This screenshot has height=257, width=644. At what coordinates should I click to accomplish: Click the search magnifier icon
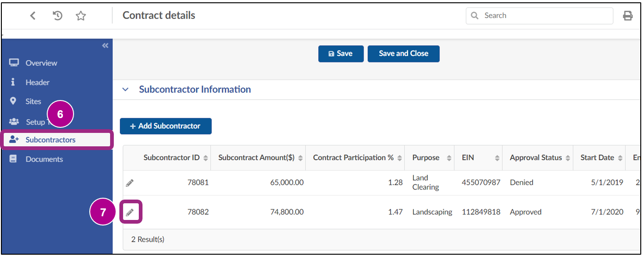(475, 16)
